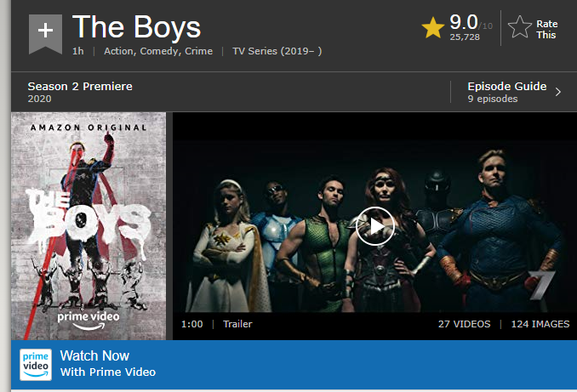Click the Action genre link
The height and width of the screenshot is (392, 577).
pyautogui.click(x=117, y=51)
